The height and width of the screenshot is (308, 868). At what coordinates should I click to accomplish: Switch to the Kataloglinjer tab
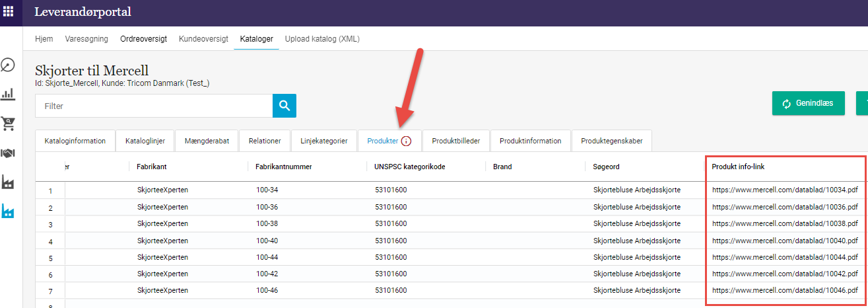coord(145,141)
